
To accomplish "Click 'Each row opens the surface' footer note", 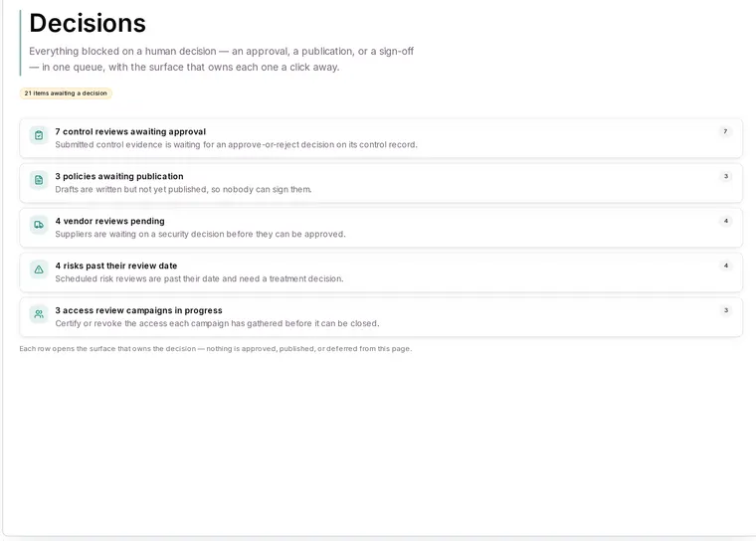I will click(x=216, y=349).
